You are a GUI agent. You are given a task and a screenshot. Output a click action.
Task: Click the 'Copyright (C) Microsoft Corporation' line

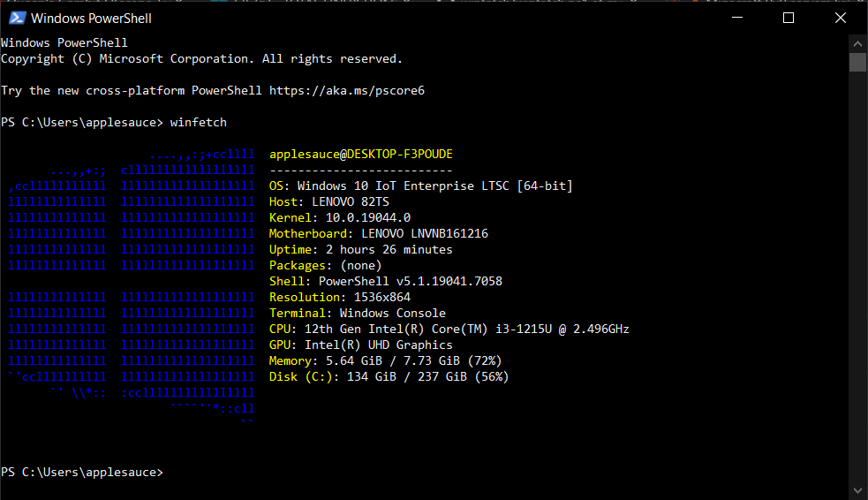(201, 58)
